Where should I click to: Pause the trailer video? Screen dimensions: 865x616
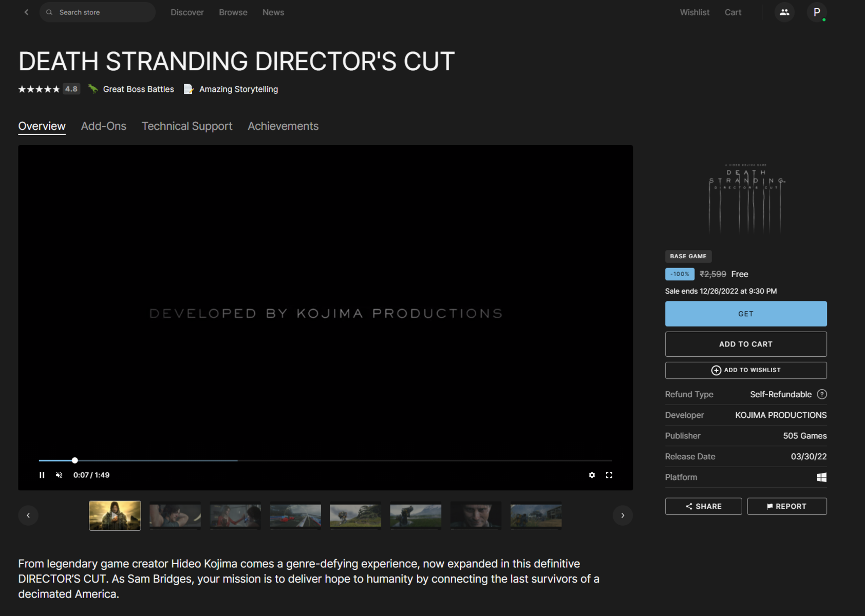pyautogui.click(x=42, y=475)
